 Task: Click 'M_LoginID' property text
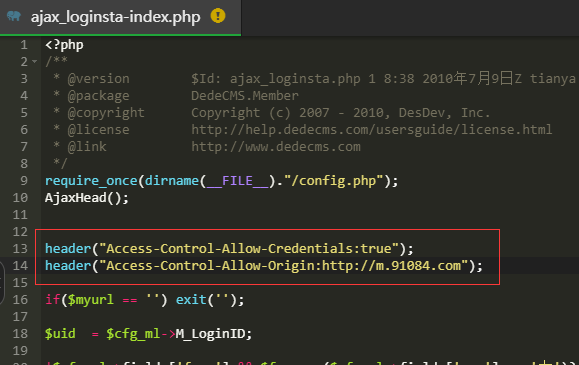[x=210, y=334]
